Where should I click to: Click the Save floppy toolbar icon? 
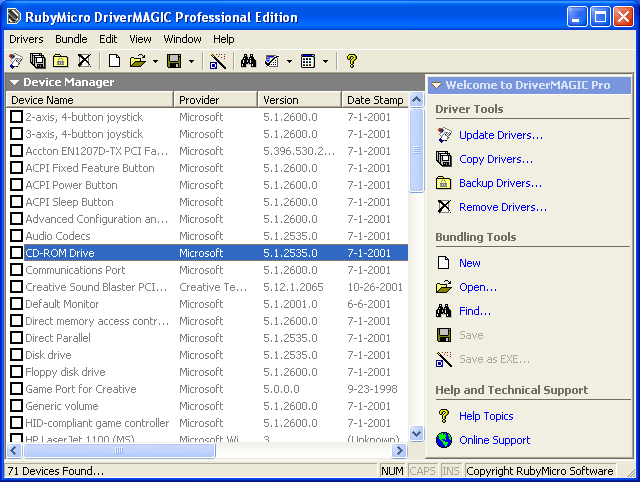[x=174, y=61]
